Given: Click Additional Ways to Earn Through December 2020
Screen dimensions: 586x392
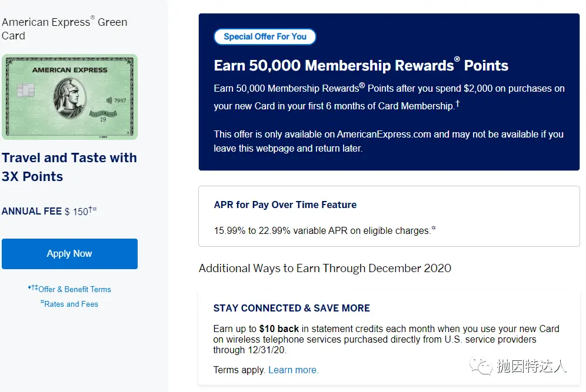Looking at the screenshot, I should [325, 268].
